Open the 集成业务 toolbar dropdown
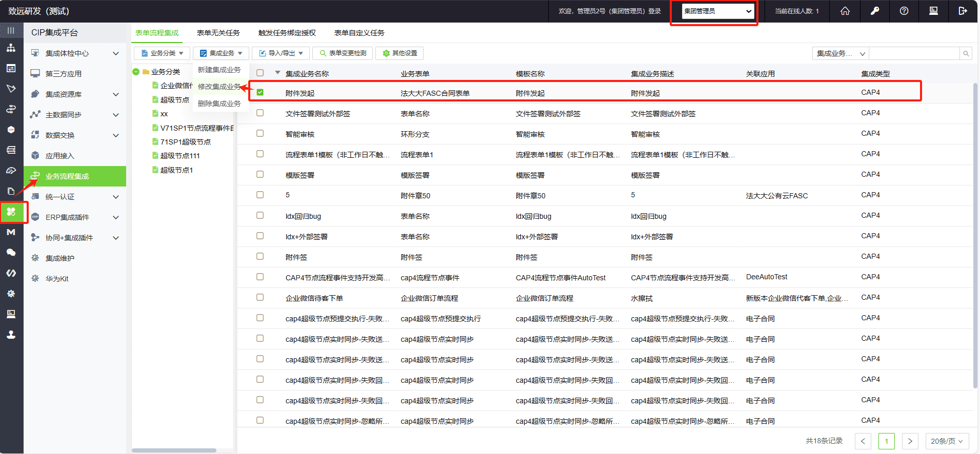The height and width of the screenshot is (454, 980). (221, 53)
